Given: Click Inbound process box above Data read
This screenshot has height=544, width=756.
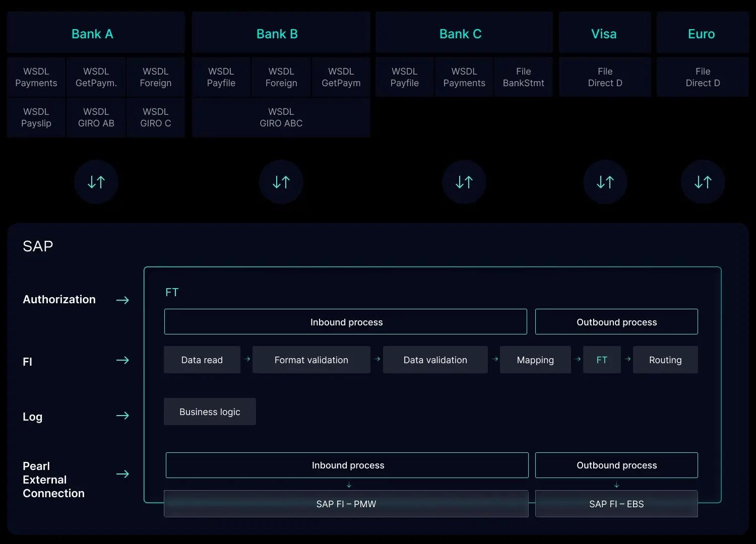Looking at the screenshot, I should click(346, 321).
